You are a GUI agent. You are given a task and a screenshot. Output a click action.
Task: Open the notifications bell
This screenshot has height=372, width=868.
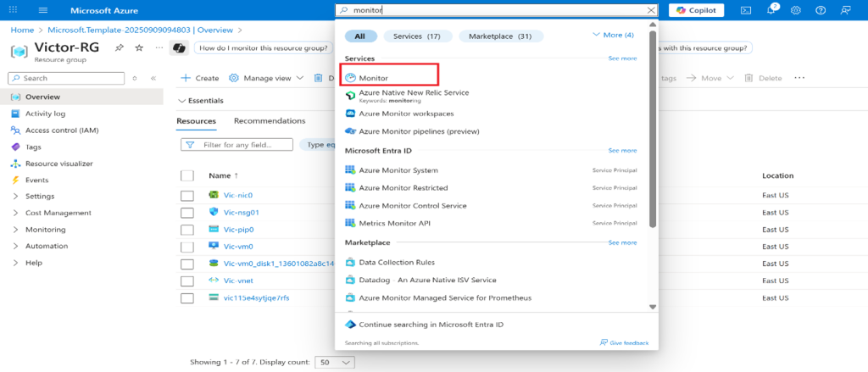(x=771, y=10)
